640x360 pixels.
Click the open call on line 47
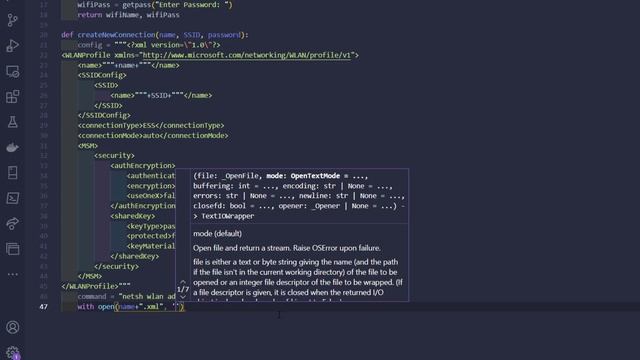tap(106, 307)
